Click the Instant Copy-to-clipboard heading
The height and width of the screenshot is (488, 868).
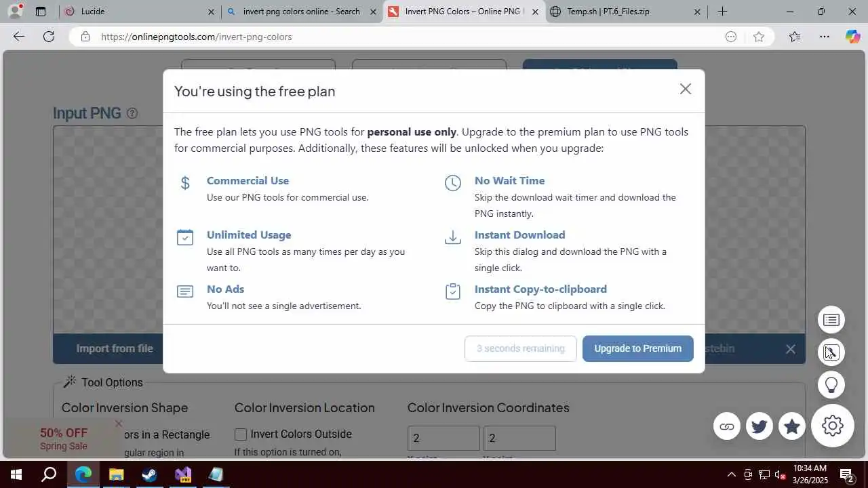point(540,289)
